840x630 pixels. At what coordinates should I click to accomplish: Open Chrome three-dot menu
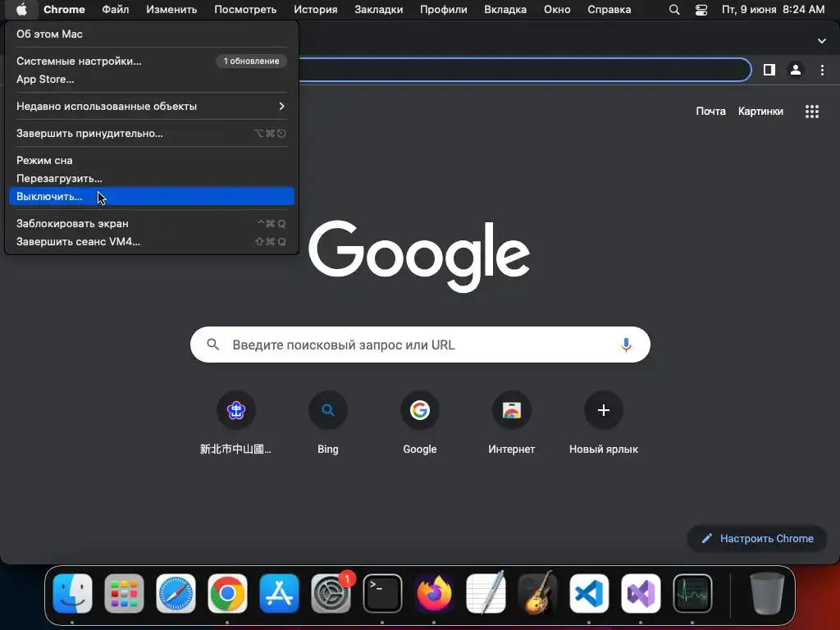click(x=822, y=70)
